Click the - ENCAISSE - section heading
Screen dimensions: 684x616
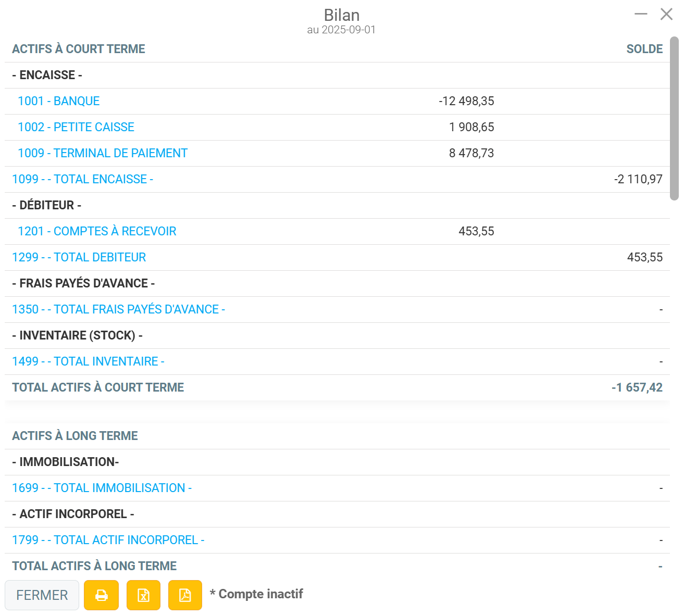47,75
